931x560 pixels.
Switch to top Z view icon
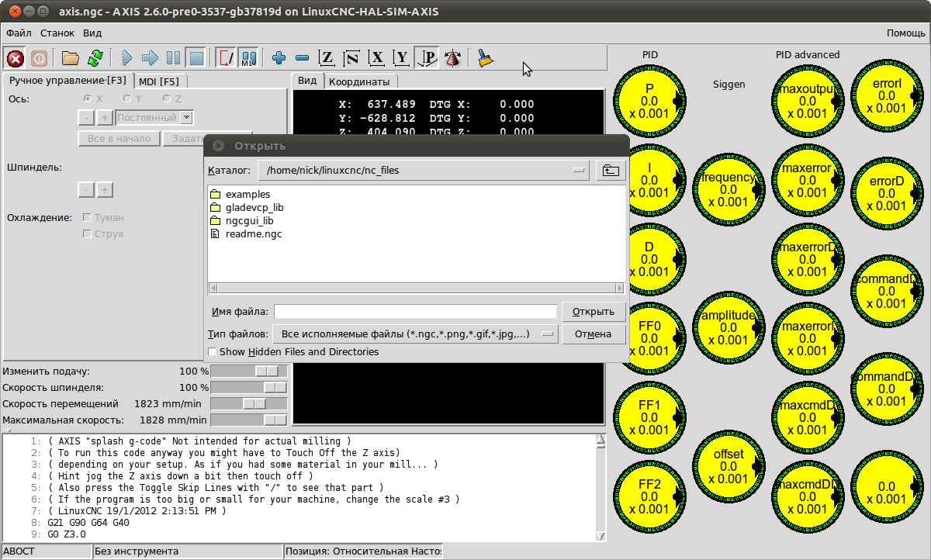coord(327,57)
